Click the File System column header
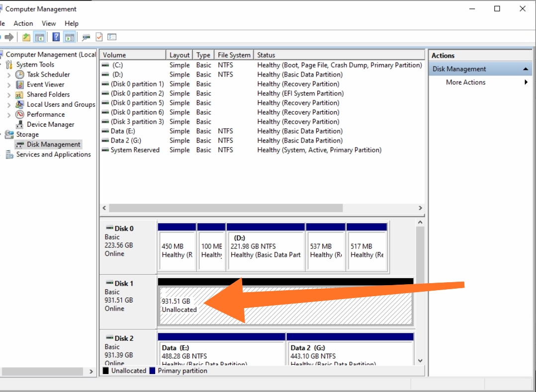 [234, 55]
